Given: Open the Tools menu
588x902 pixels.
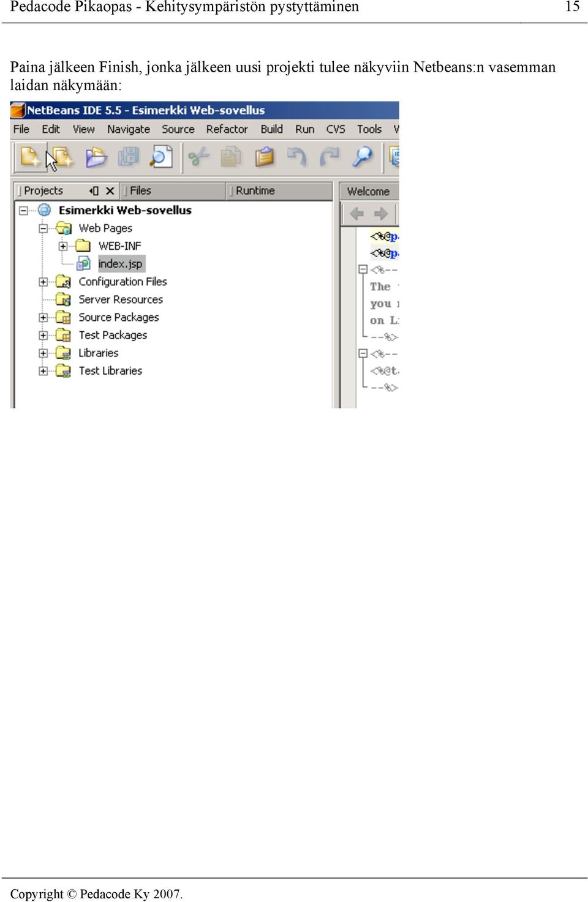Looking at the screenshot, I should click(x=369, y=129).
